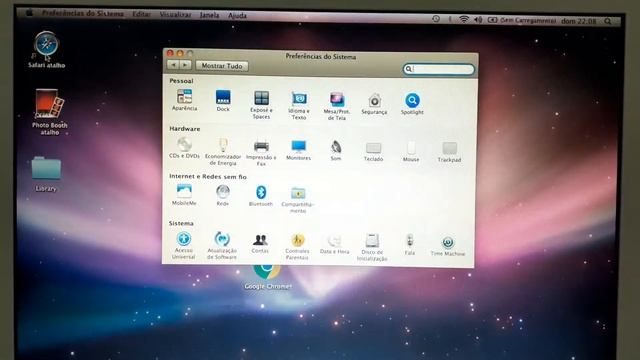The height and width of the screenshot is (360, 640).
Task: Go back with the left arrow button
Action: [x=173, y=65]
